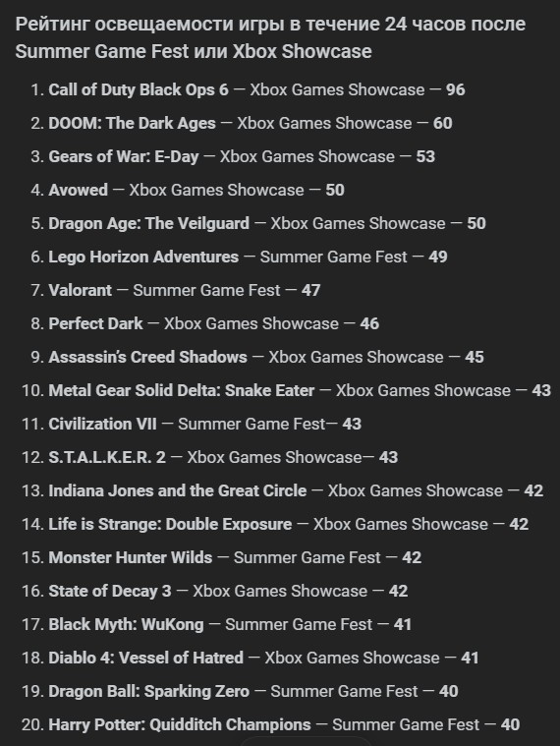Viewport: 560px width, 746px height.
Task: Click DOOM: The Dark Ages title
Action: click(133, 123)
